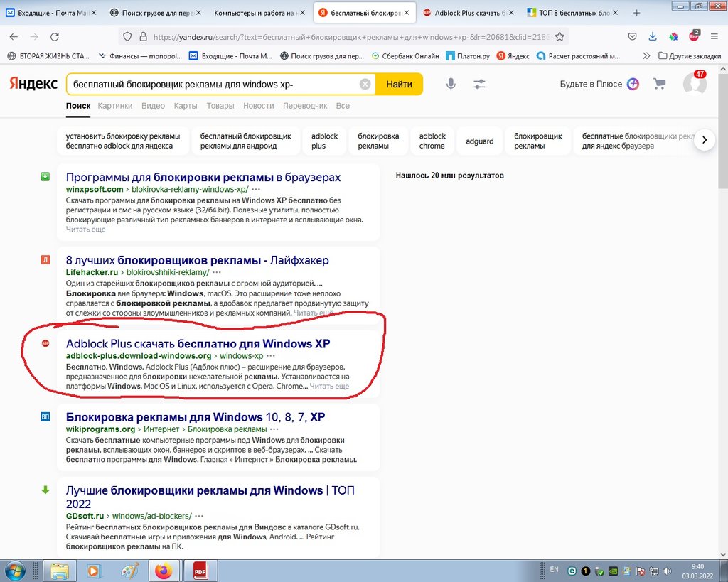
Task: Open the Сбербанк Онлайн bookmark
Action: point(405,56)
